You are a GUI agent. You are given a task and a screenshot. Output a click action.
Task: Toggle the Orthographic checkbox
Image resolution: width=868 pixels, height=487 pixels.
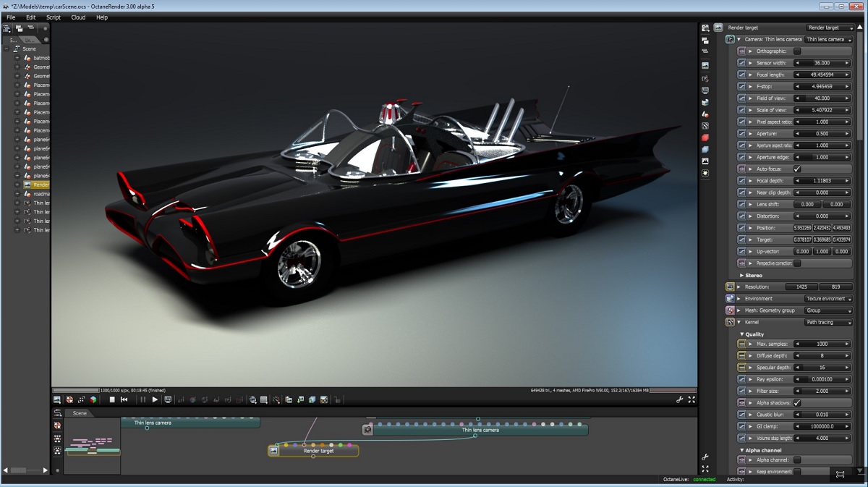coord(797,51)
